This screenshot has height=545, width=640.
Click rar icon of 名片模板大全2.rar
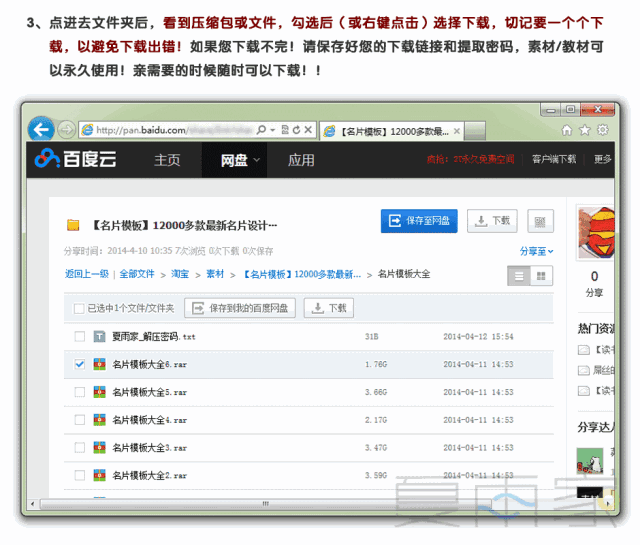click(x=99, y=475)
